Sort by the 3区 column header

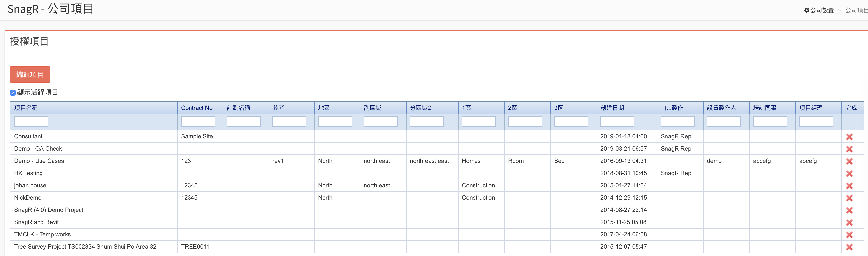(573, 108)
